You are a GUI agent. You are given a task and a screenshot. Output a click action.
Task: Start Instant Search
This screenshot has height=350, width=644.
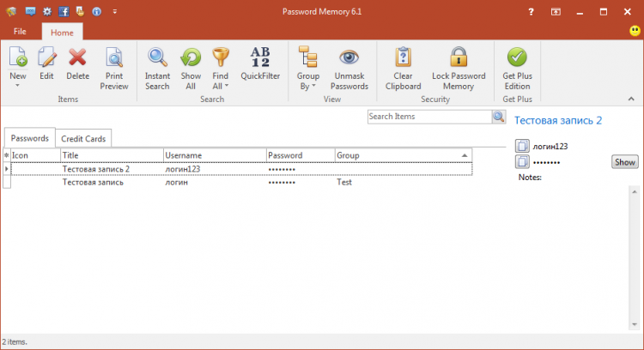tap(157, 69)
